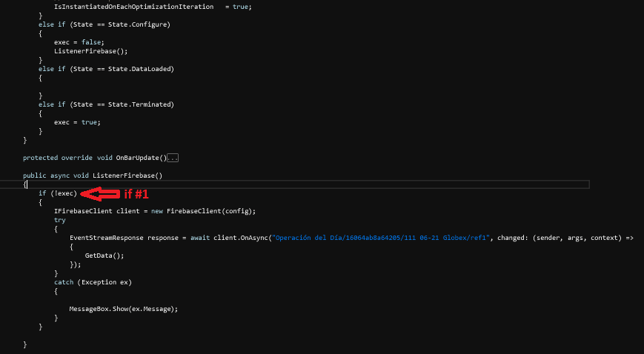Viewport: 644px width, 354px height.
Task: Click the Firebase path string literal
Action: [382, 237]
